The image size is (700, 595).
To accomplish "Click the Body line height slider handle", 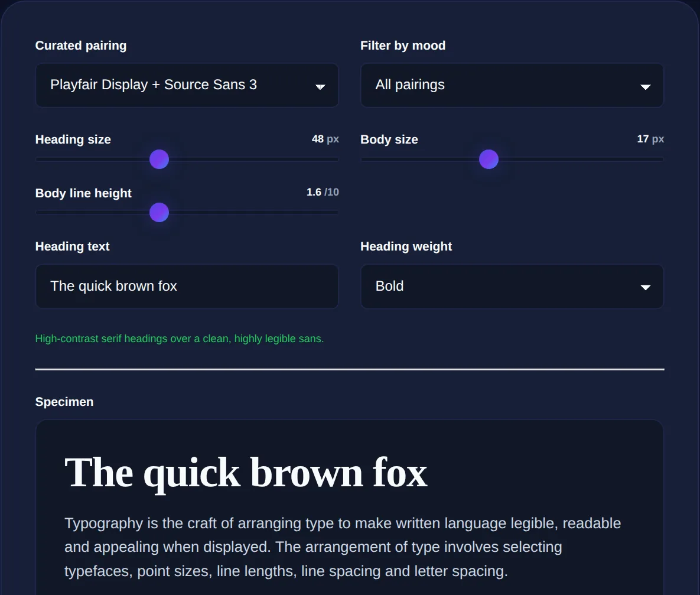I will click(x=159, y=212).
